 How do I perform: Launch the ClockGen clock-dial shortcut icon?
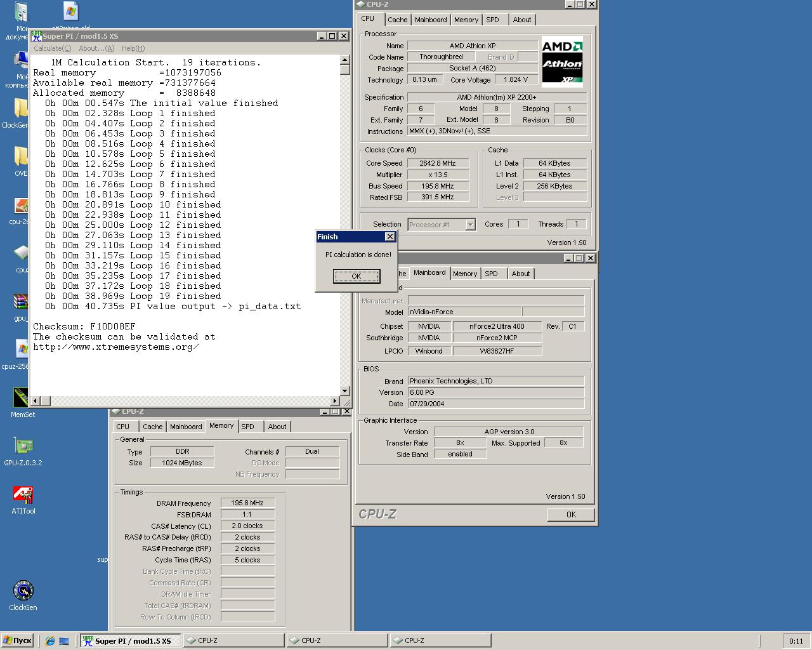click(x=23, y=590)
